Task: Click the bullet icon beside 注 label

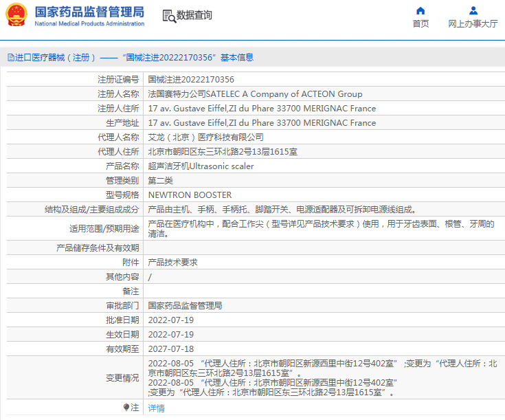Action: pyautogui.click(x=126, y=408)
